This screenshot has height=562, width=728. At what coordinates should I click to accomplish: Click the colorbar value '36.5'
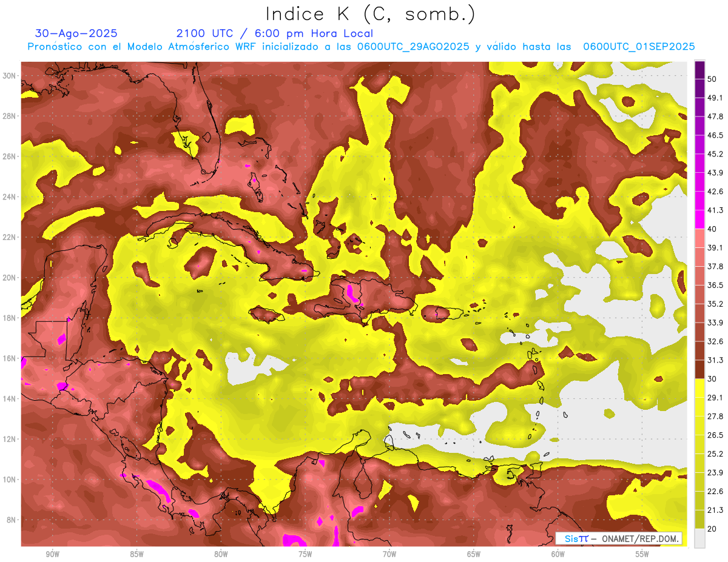tap(715, 285)
